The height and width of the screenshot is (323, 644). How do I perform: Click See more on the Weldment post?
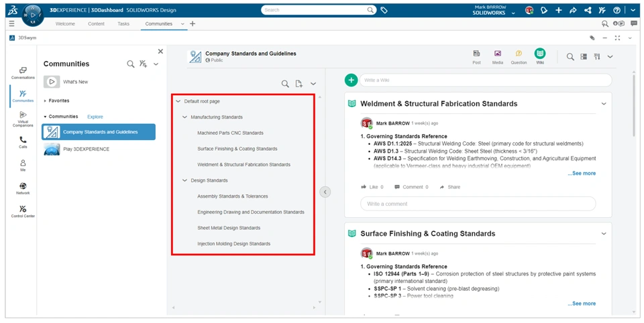tap(582, 174)
